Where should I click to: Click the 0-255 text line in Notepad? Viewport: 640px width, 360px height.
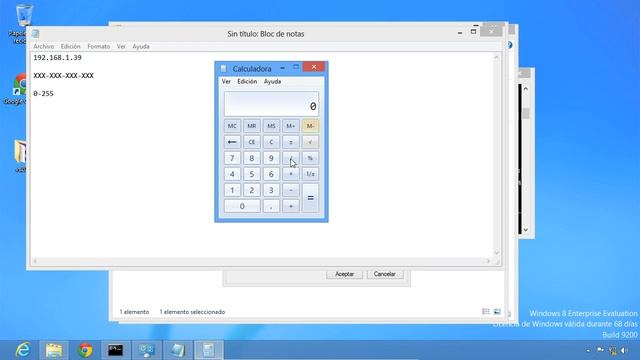(x=43, y=93)
